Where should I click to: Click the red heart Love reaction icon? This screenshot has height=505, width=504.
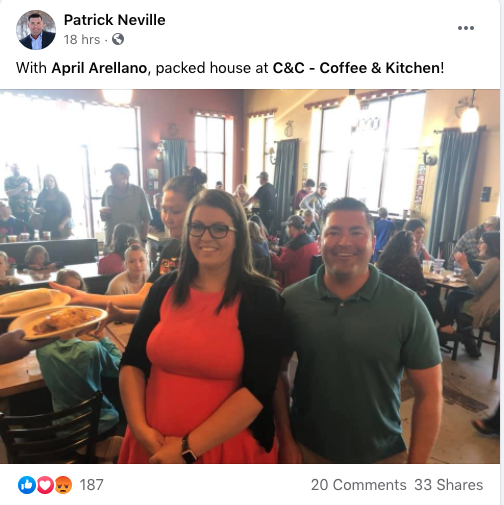[45, 485]
